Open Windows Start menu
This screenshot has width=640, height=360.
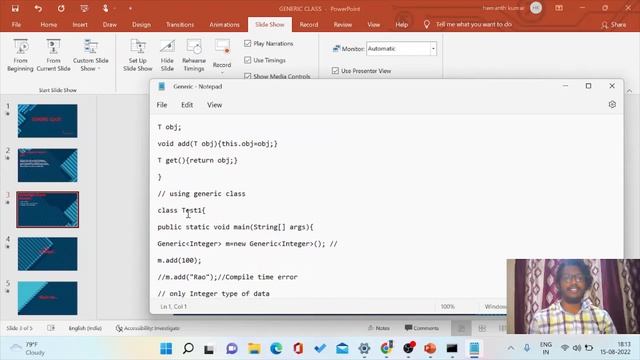166,349
